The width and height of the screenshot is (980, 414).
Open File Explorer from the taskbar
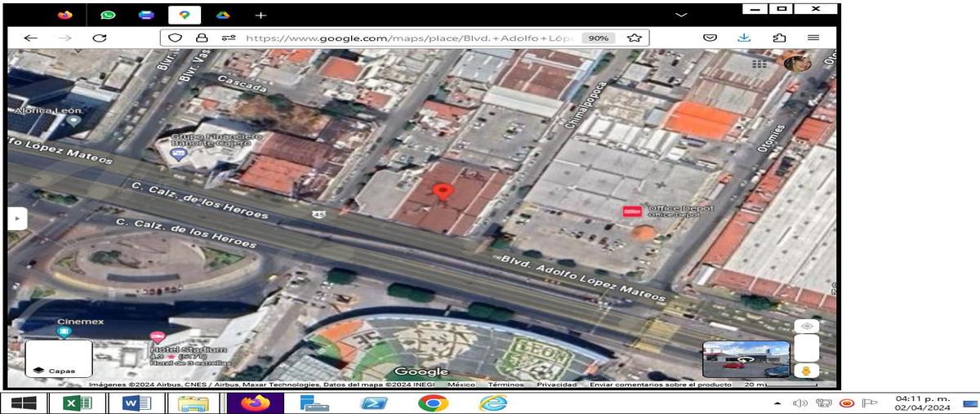[194, 403]
